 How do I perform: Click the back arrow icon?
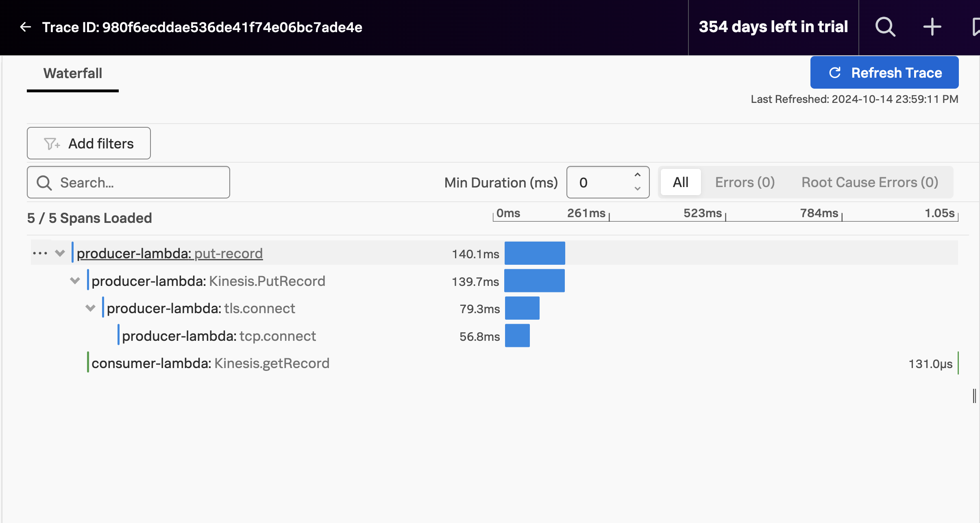[x=24, y=27]
